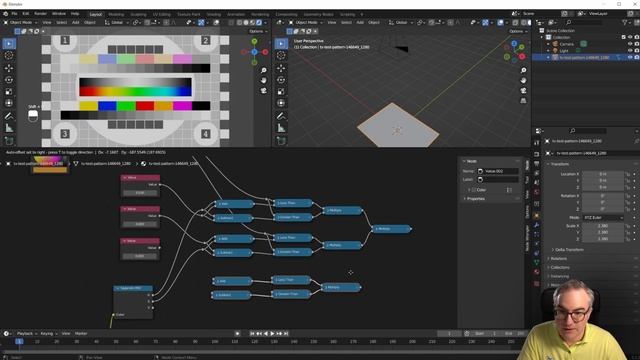This screenshot has height=360, width=640.
Task: Click the Scale X value slider
Action: coord(603,226)
